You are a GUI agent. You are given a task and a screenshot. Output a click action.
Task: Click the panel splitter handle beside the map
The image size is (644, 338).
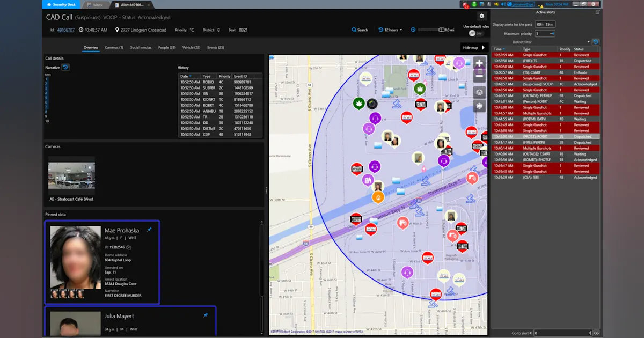[266, 190]
